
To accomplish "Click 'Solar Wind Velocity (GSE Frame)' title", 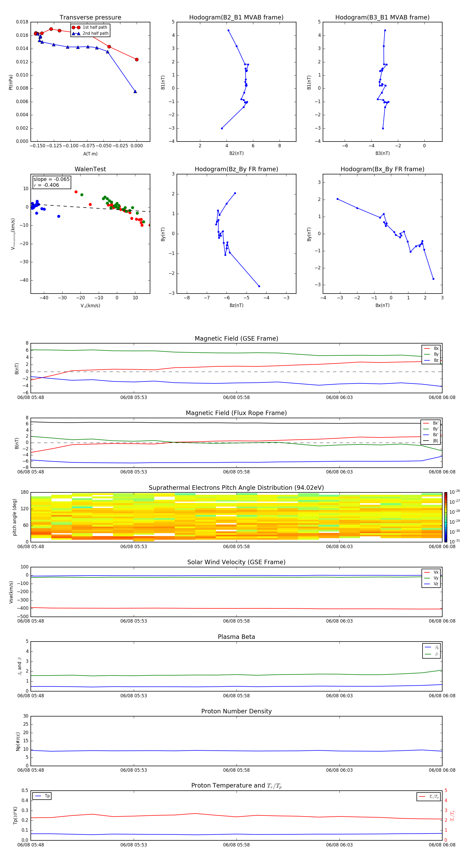I will tap(236, 562).
